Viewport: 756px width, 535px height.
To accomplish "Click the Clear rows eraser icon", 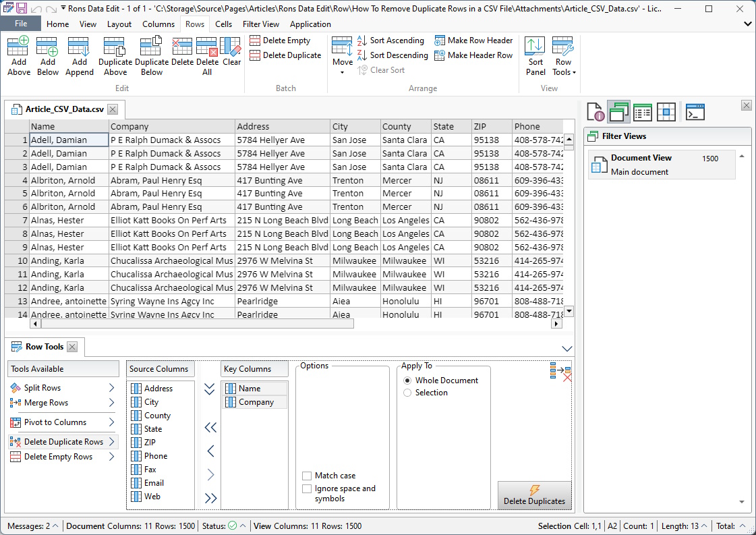I will point(231,47).
